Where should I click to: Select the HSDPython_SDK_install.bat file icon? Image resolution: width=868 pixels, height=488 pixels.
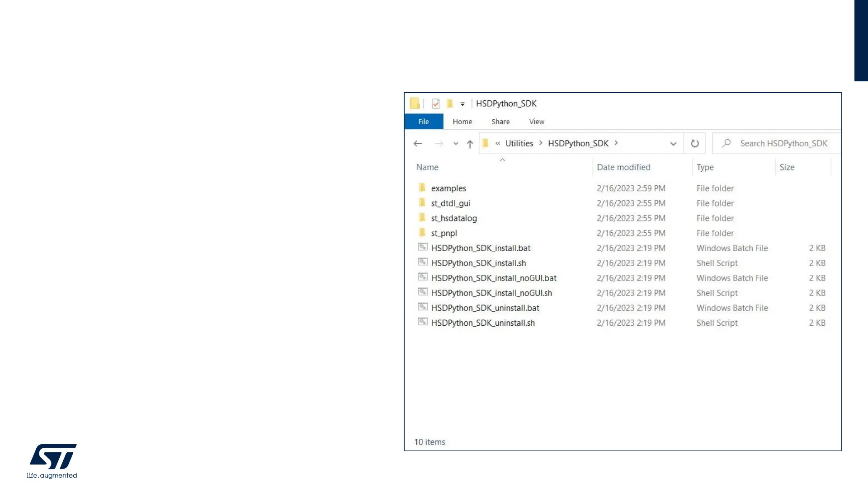click(423, 247)
